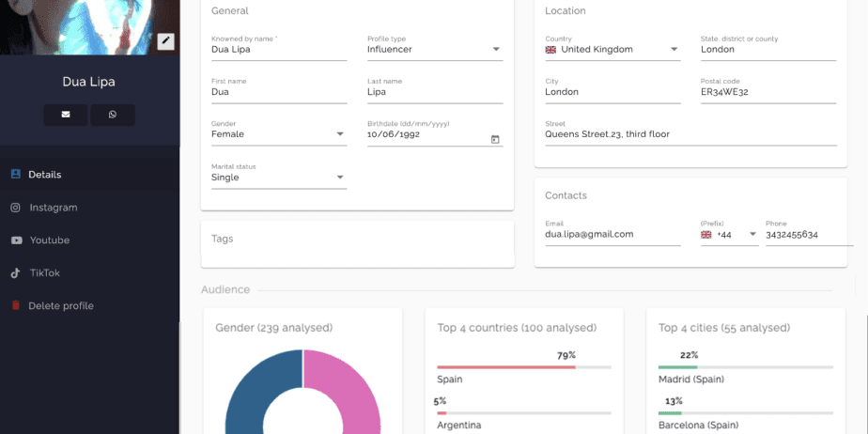Click the profile photo thumbnail

(x=89, y=27)
